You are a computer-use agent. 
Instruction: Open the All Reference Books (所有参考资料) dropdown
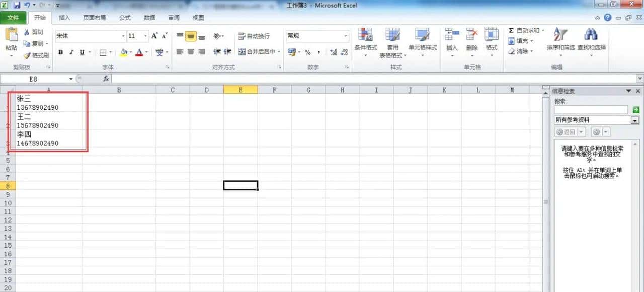click(x=635, y=120)
